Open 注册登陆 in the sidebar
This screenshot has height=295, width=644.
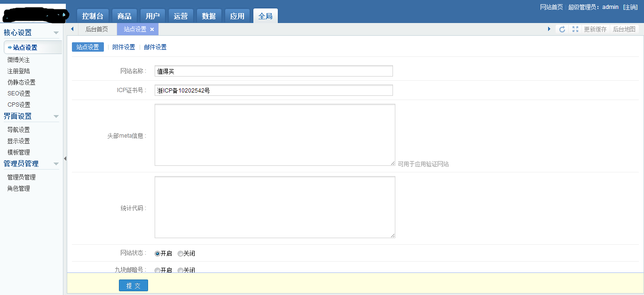18,71
